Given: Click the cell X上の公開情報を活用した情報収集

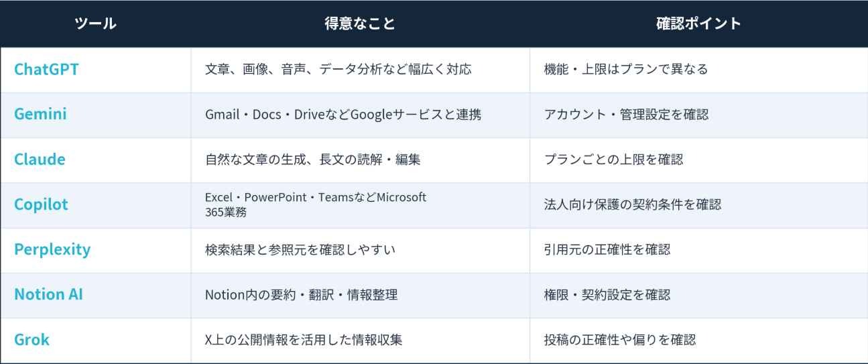Looking at the screenshot, I should click(360, 340).
